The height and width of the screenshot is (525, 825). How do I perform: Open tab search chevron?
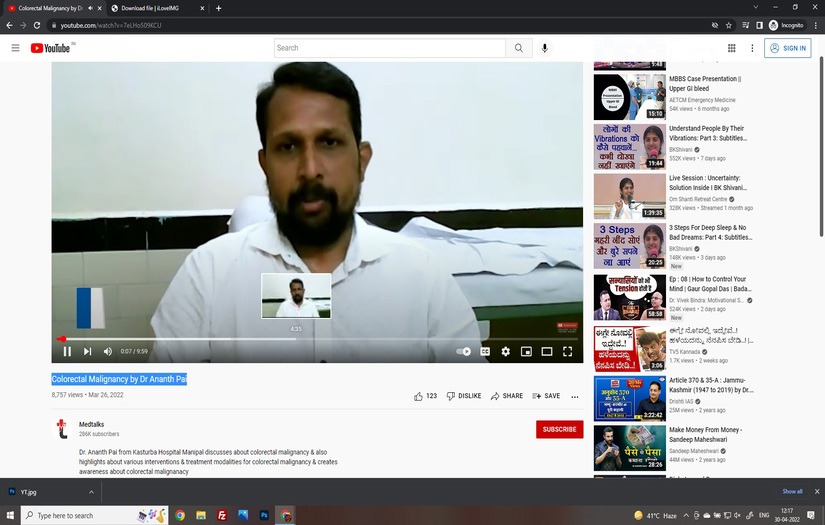pos(756,7)
